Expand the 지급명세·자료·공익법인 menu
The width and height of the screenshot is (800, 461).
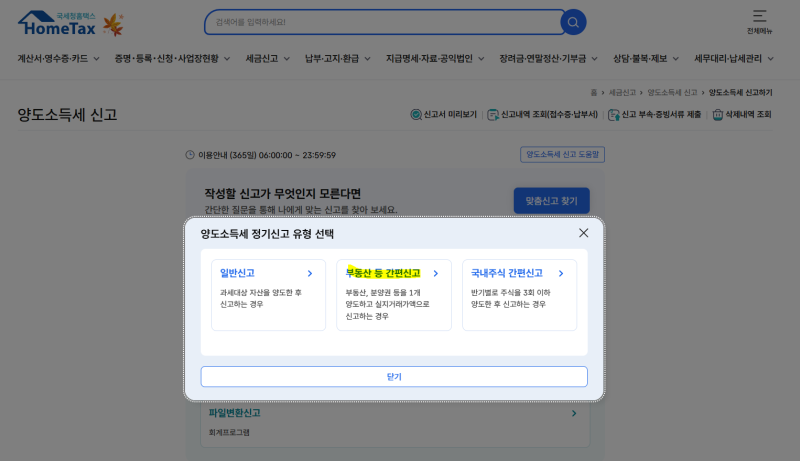[x=435, y=59]
